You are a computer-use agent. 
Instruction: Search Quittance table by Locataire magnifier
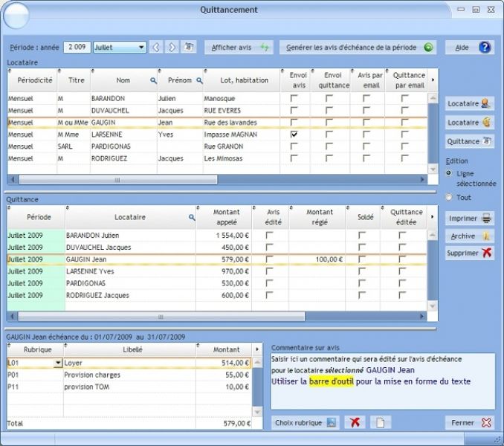(192, 218)
